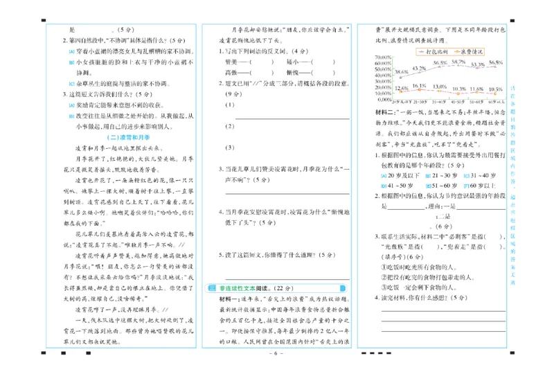Click the 0.00% y-axis label

(384, 100)
